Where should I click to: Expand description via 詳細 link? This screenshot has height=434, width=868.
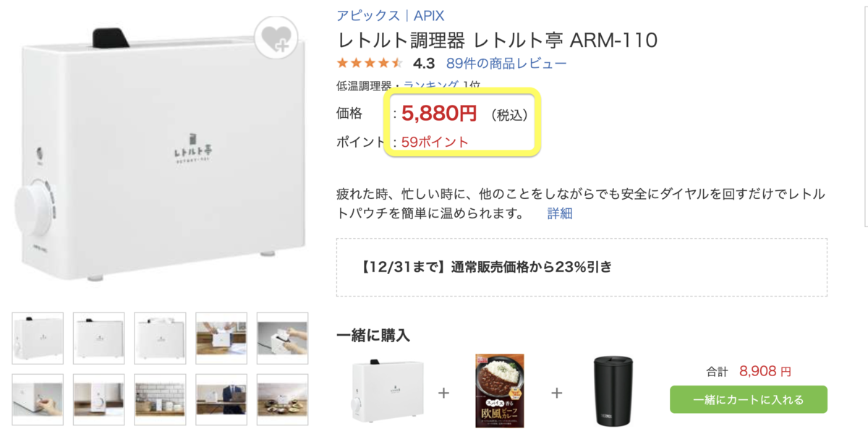pyautogui.click(x=560, y=213)
